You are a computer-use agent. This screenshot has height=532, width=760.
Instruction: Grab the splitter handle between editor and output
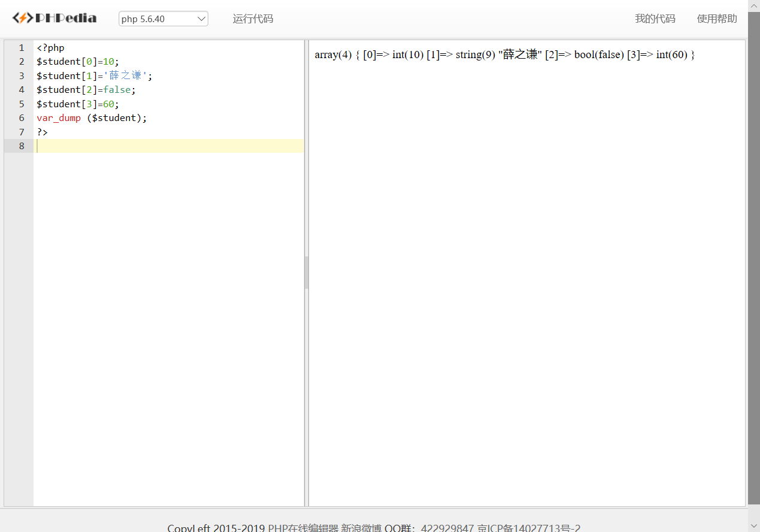[307, 273]
